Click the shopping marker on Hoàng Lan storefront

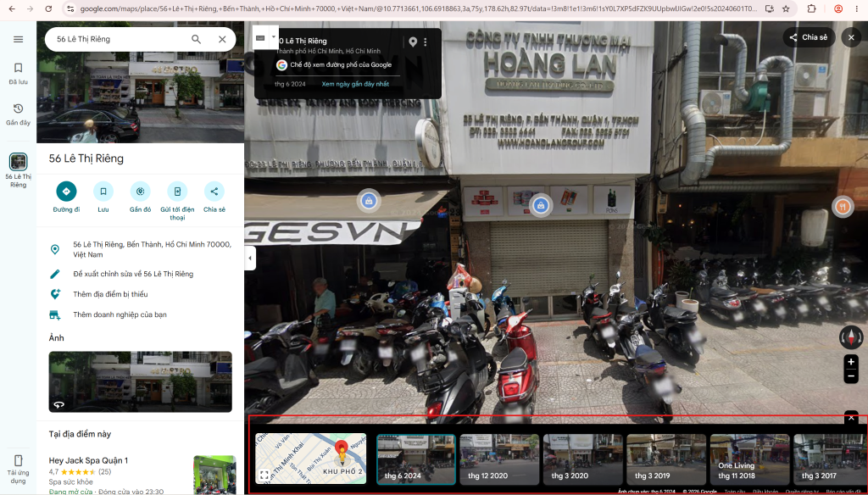541,205
